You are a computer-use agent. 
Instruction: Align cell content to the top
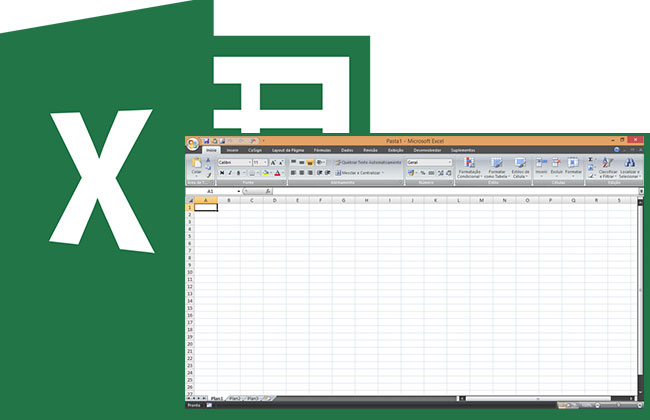click(x=293, y=162)
